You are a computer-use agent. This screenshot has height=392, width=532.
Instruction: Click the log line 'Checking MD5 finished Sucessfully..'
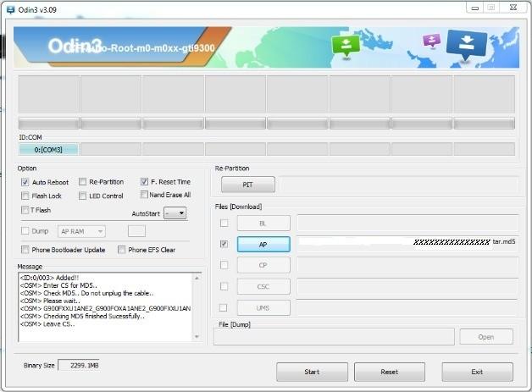pos(82,316)
